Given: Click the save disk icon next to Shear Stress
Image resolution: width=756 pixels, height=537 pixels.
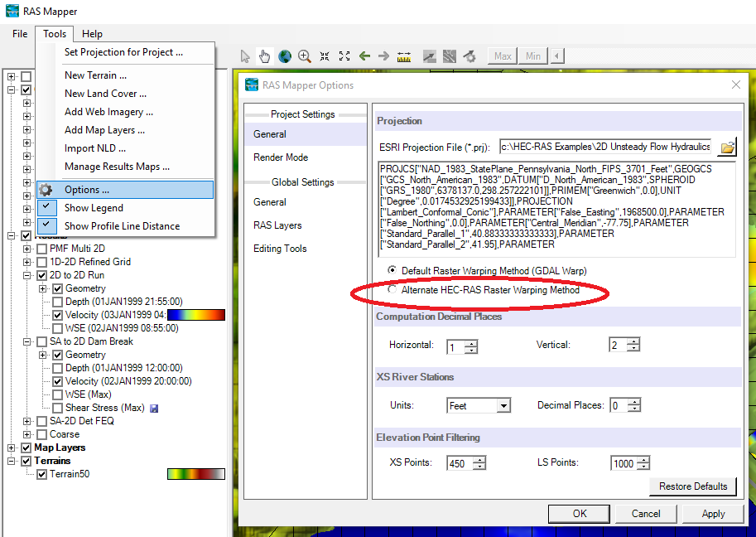Looking at the screenshot, I should tap(154, 409).
